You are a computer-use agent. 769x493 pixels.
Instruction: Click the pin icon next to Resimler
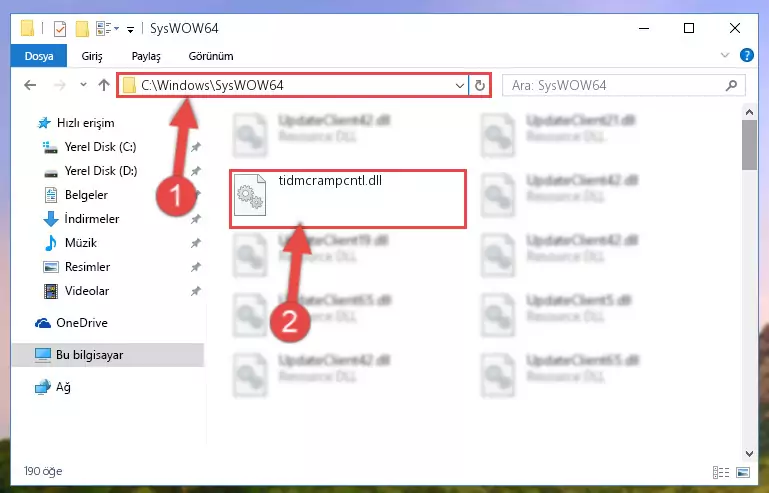(x=196, y=267)
